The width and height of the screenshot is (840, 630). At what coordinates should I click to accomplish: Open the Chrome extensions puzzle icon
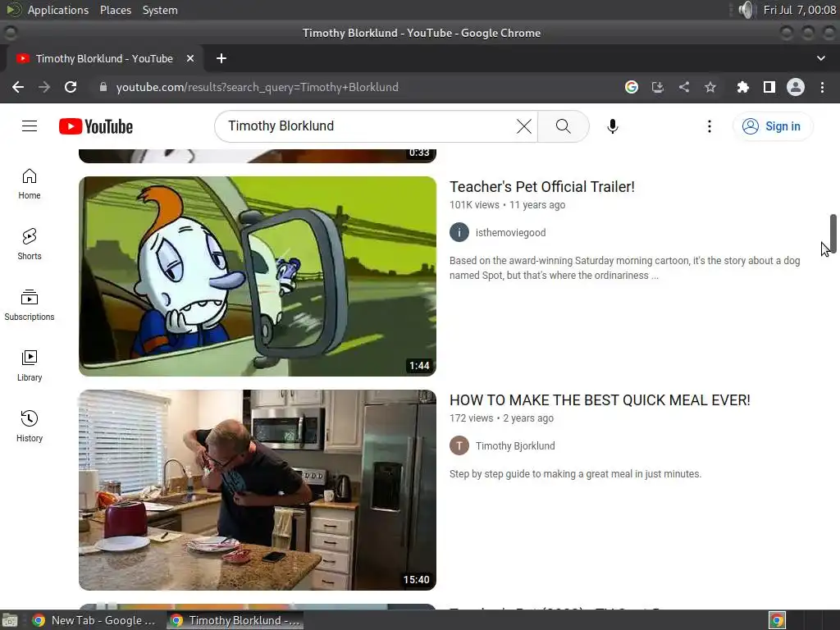pyautogui.click(x=742, y=87)
